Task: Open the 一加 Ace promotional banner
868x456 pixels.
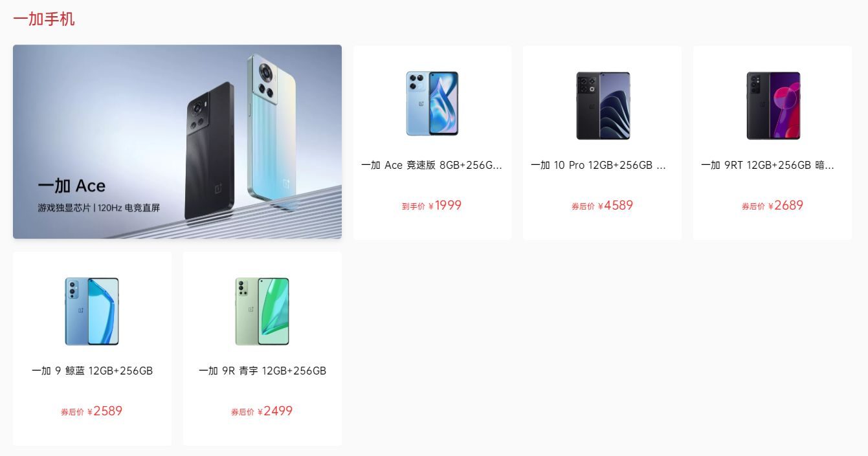Action: point(177,142)
